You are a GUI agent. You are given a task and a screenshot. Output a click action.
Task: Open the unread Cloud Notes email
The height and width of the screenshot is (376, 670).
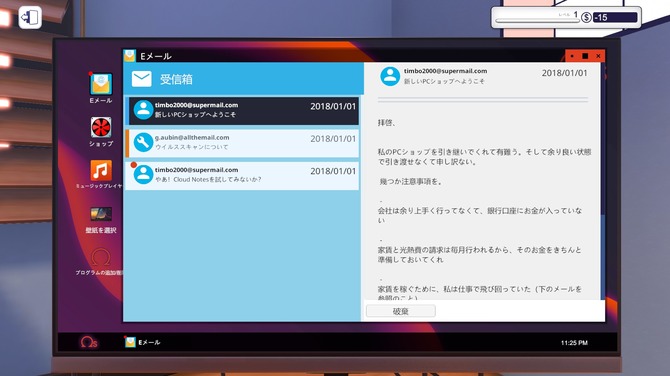(244, 175)
